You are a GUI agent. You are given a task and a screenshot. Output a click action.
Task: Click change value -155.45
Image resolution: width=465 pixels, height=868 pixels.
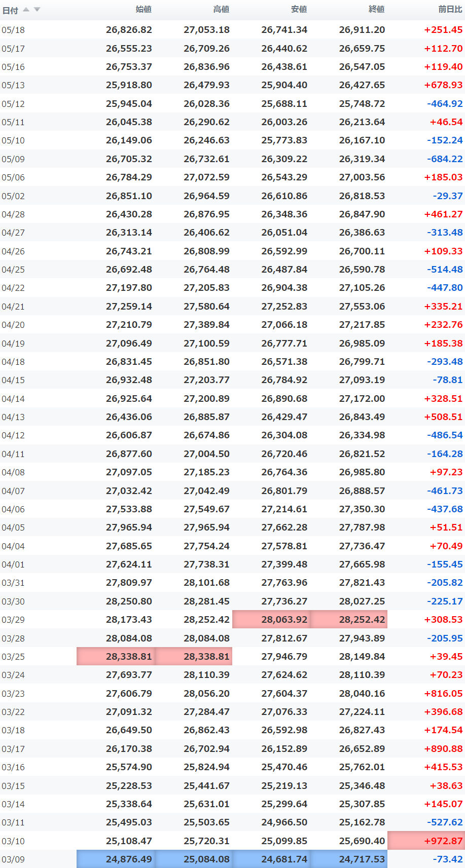[445, 564]
